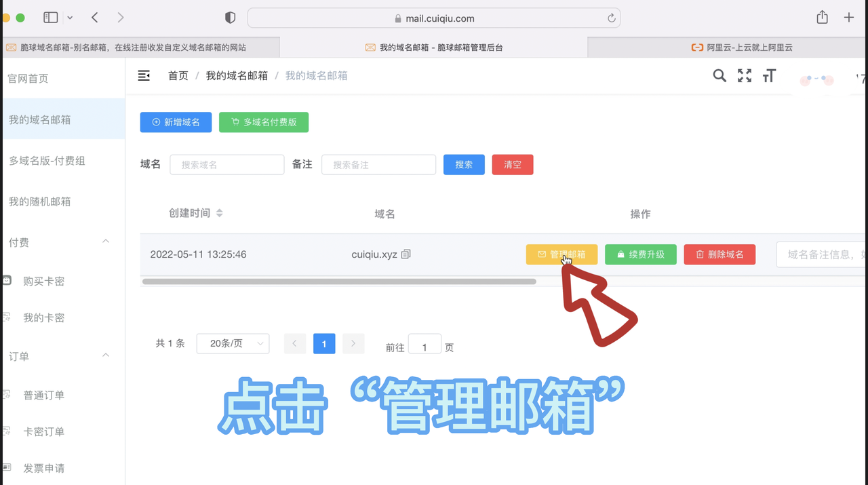Click the 删除域名 button

(x=719, y=254)
